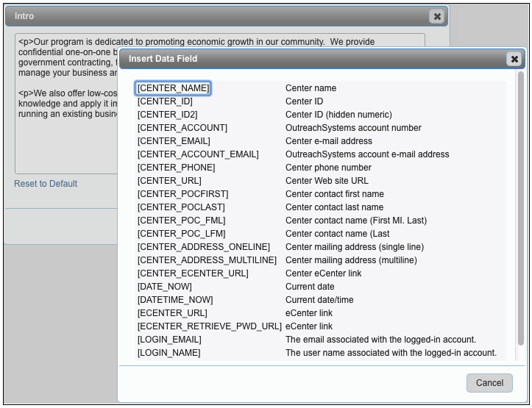Close the Insert Data Field dialog
This screenshot has height=408, width=532.
[x=514, y=60]
